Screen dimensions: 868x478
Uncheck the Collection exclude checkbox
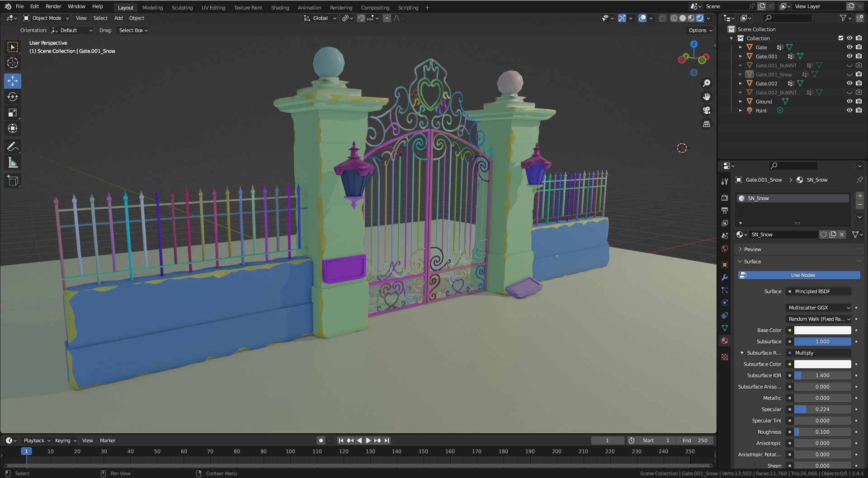tap(841, 38)
